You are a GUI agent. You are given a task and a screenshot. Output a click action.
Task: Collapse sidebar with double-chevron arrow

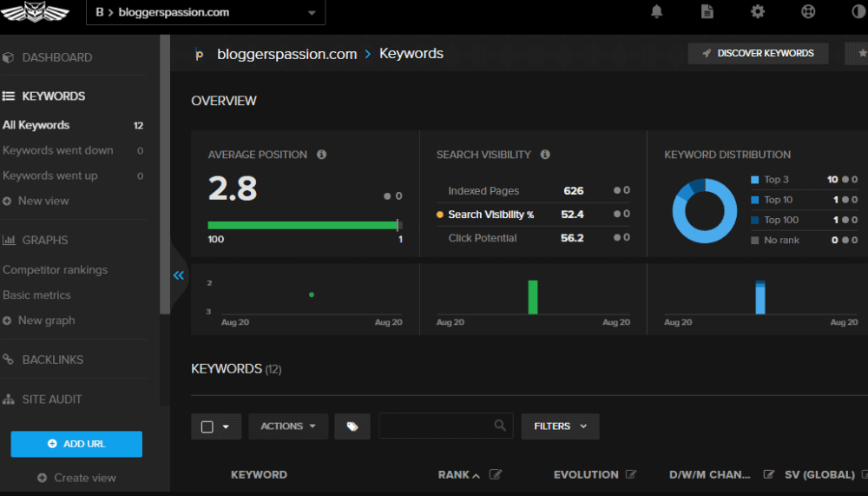[179, 275]
